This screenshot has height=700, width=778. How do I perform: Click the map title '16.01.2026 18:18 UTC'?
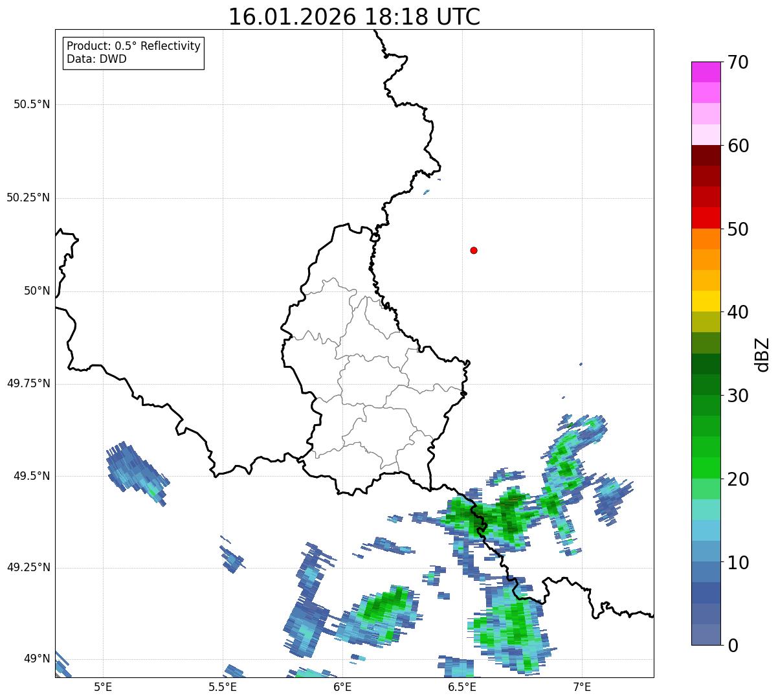coord(354,16)
